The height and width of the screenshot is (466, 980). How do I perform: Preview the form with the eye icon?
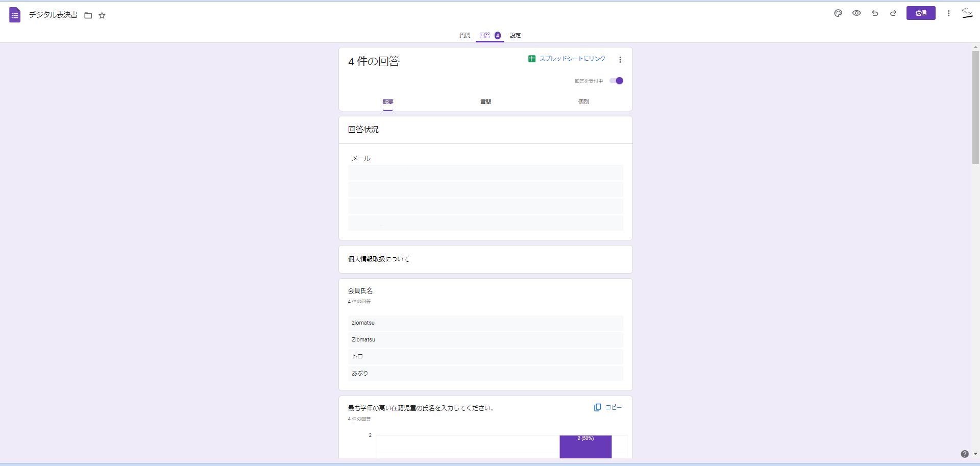coord(856,13)
